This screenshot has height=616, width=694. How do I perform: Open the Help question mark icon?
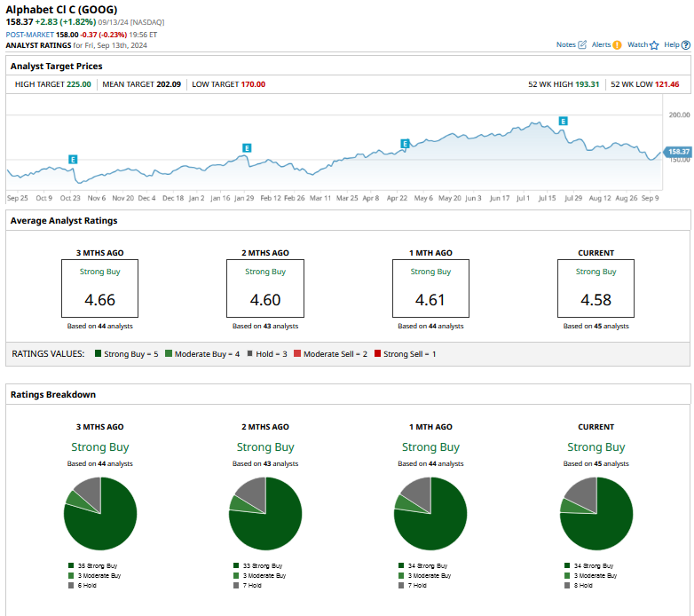(x=686, y=44)
